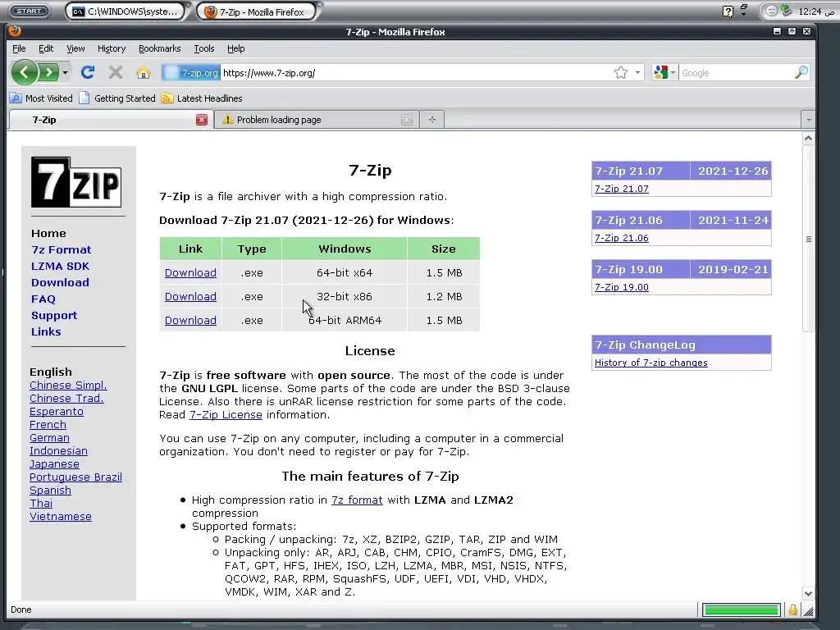The image size is (840, 630).
Task: Open the 7-Zip 21.06 news link
Action: pyautogui.click(x=622, y=238)
